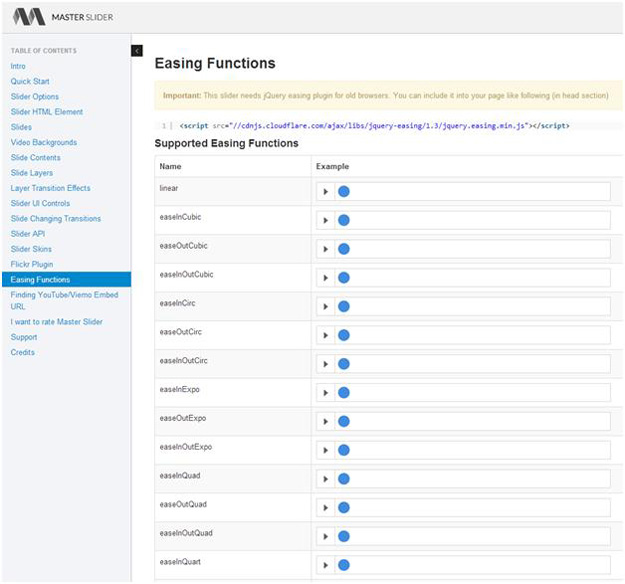Click the Master Slider logo
The image size is (625, 584).
(63, 17)
